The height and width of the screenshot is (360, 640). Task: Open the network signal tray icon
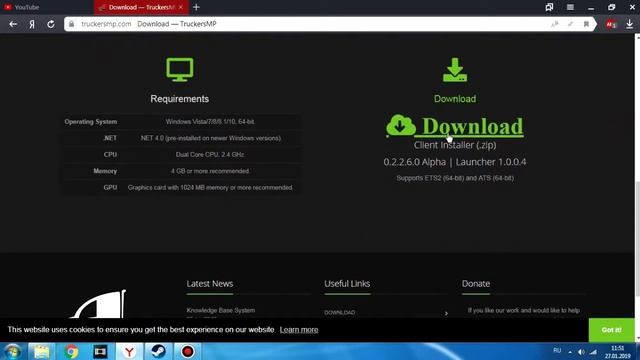pos(593,352)
